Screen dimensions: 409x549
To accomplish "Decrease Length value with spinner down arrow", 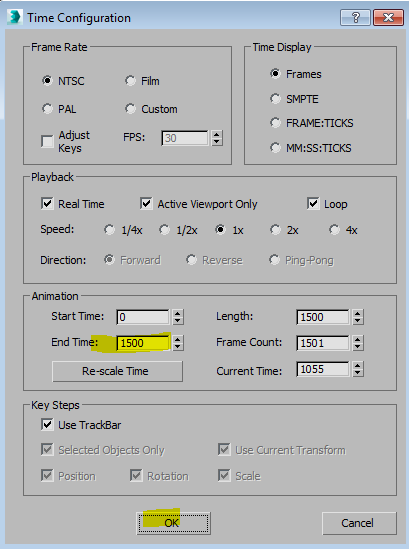I will pyautogui.click(x=357, y=321).
